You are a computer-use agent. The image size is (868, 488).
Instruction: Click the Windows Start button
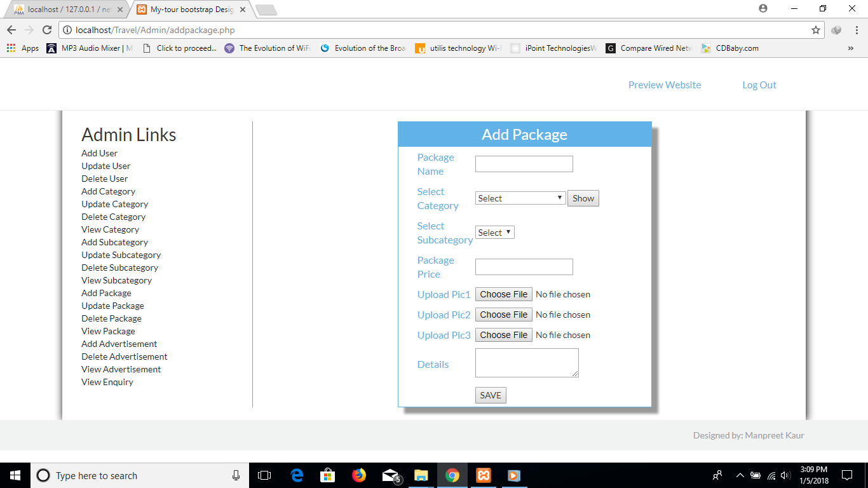pyautogui.click(x=15, y=475)
